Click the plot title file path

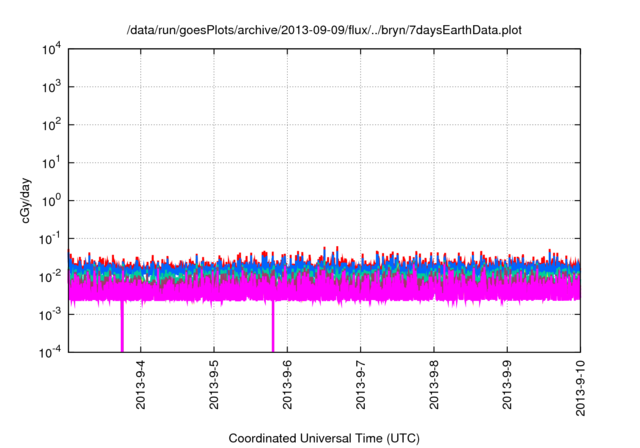324,31
